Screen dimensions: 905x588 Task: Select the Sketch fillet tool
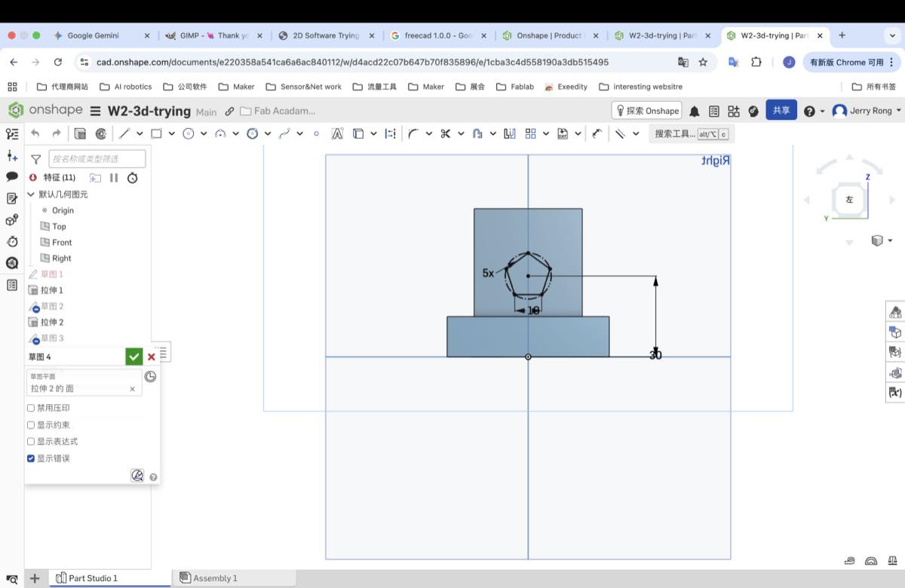tap(413, 133)
